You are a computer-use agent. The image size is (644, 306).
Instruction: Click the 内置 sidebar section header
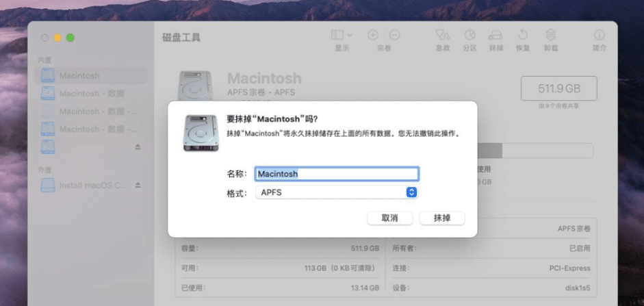point(44,60)
